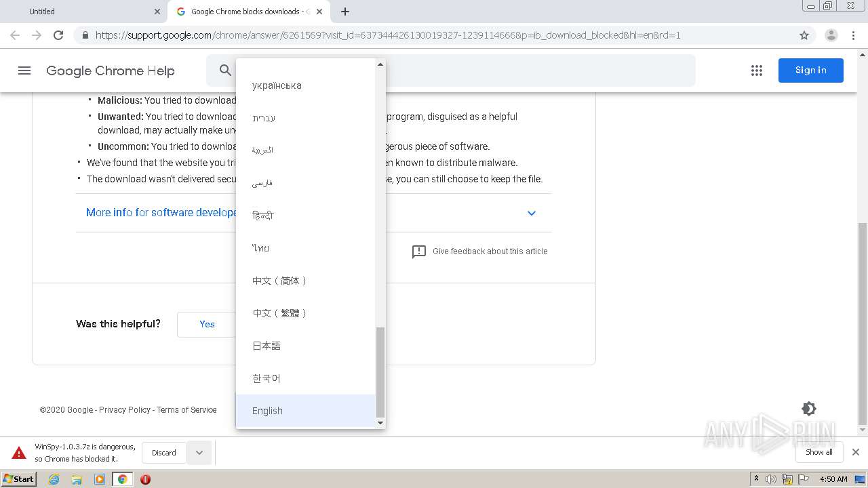Viewport: 868px width, 488px height.
Task: Open Internet Explorer from taskbar
Action: 54,479
